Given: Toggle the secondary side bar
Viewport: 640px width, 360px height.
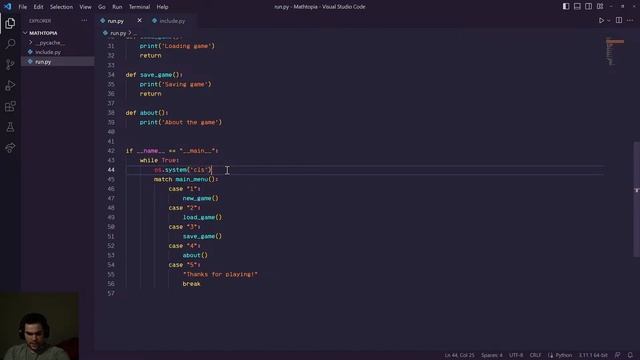Looking at the screenshot, I should pos(589,7).
